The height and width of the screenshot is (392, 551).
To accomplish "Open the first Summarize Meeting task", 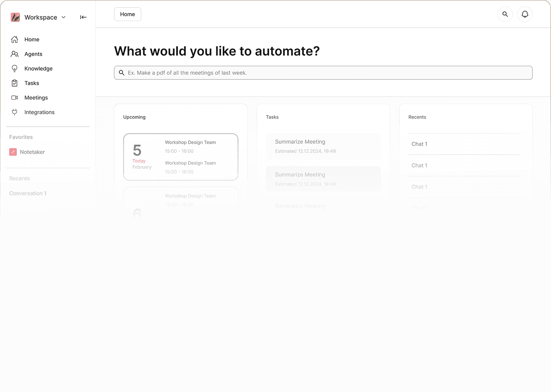I will (x=323, y=146).
